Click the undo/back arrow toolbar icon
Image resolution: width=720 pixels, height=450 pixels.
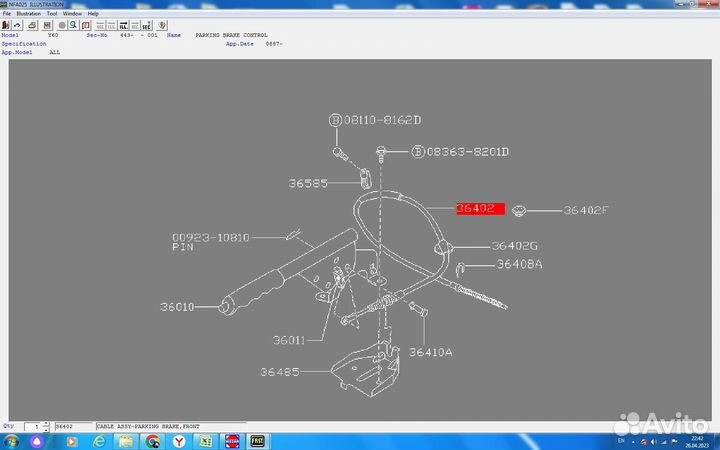[x=19, y=24]
